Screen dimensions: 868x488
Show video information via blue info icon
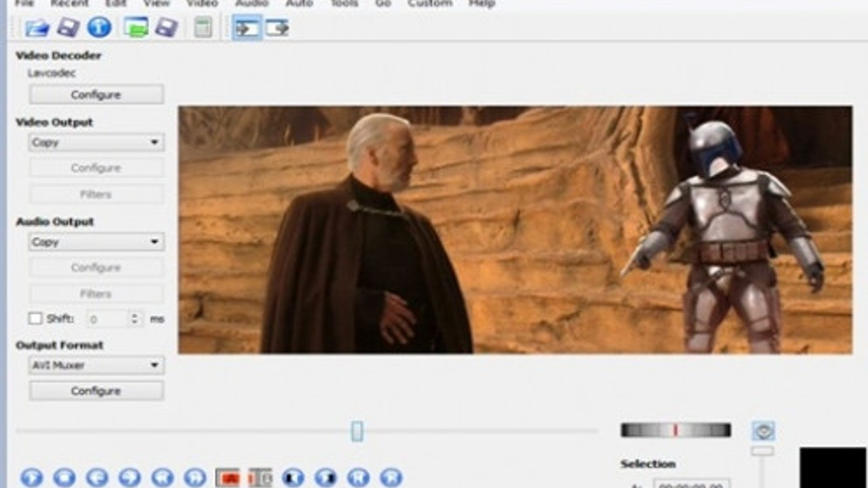tap(99, 28)
